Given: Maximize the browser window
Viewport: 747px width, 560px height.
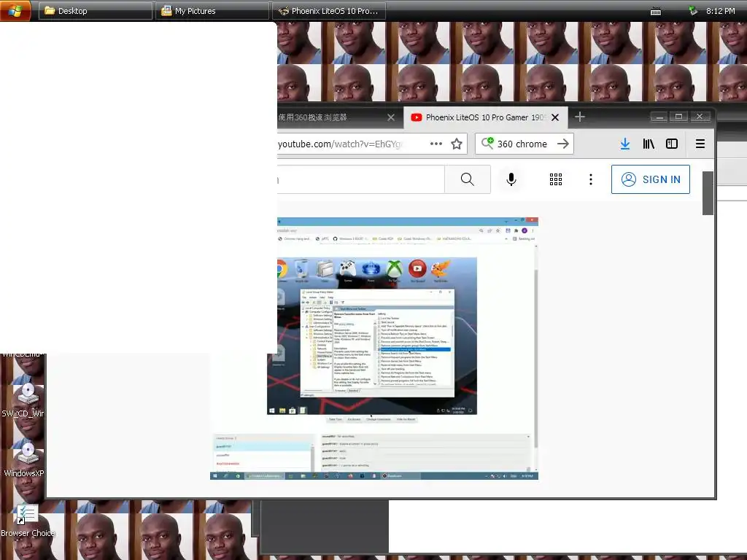Looking at the screenshot, I should (x=679, y=116).
